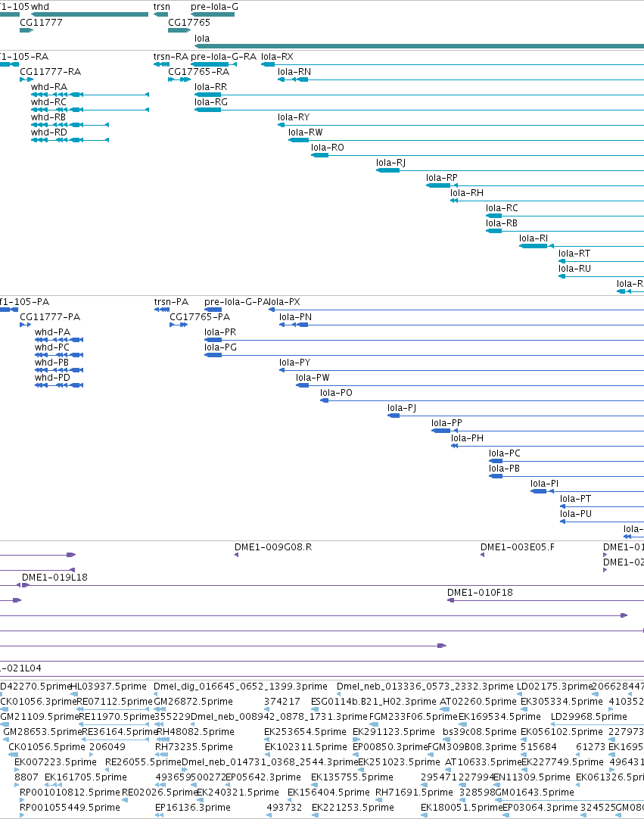Select CG17765-RA transcript label
This screenshot has height=819, width=644.
click(198, 72)
